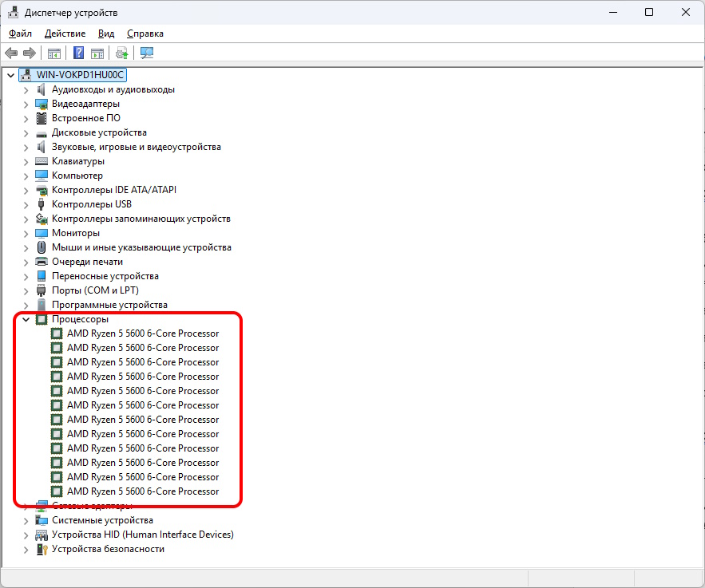Screen dimensions: 705x588
Task: Click the Back arrow toolbar icon
Action: pos(11,53)
